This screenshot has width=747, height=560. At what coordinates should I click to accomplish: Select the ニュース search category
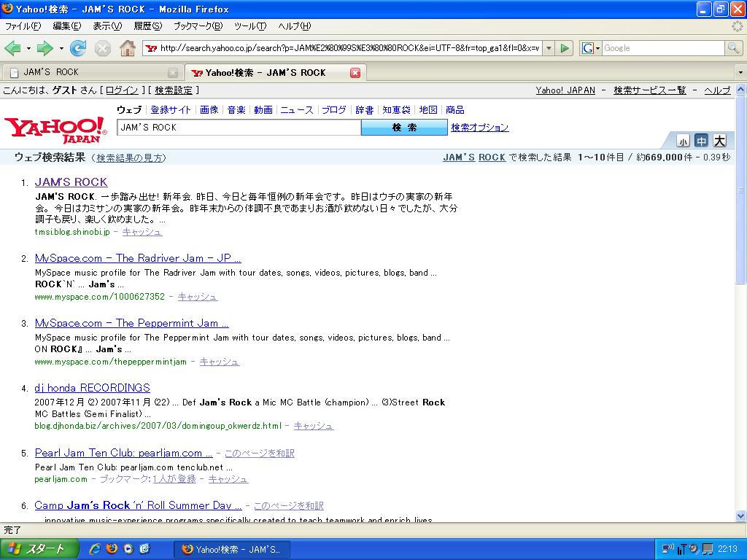297,110
